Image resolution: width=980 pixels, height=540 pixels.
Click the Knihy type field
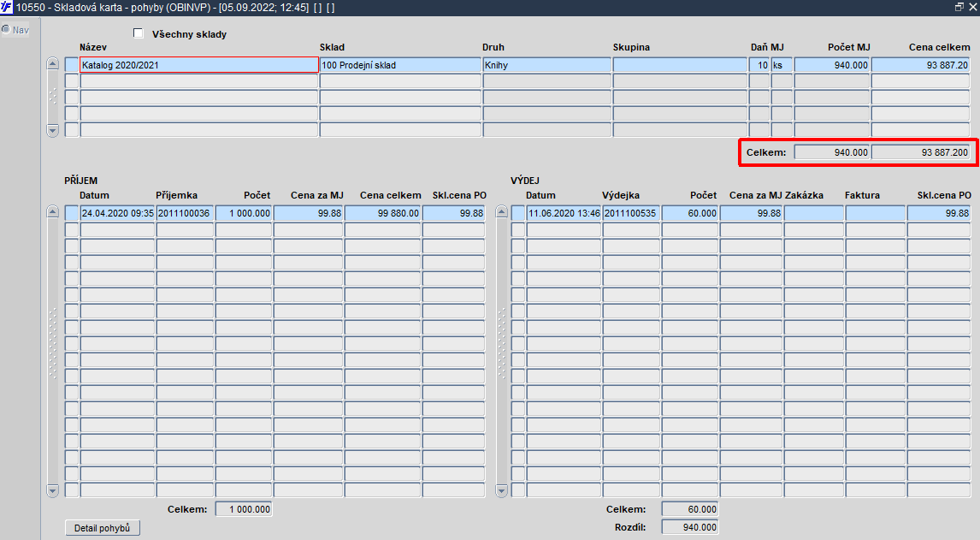pos(547,64)
